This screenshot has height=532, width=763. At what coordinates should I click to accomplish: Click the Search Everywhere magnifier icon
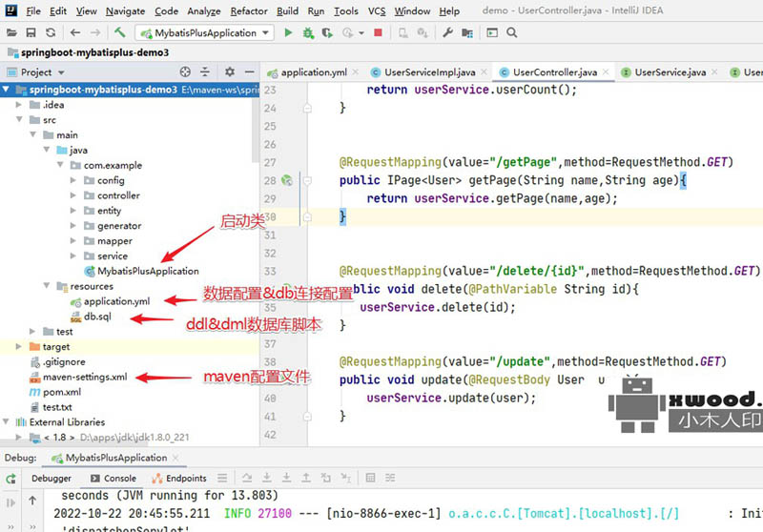pos(511,32)
